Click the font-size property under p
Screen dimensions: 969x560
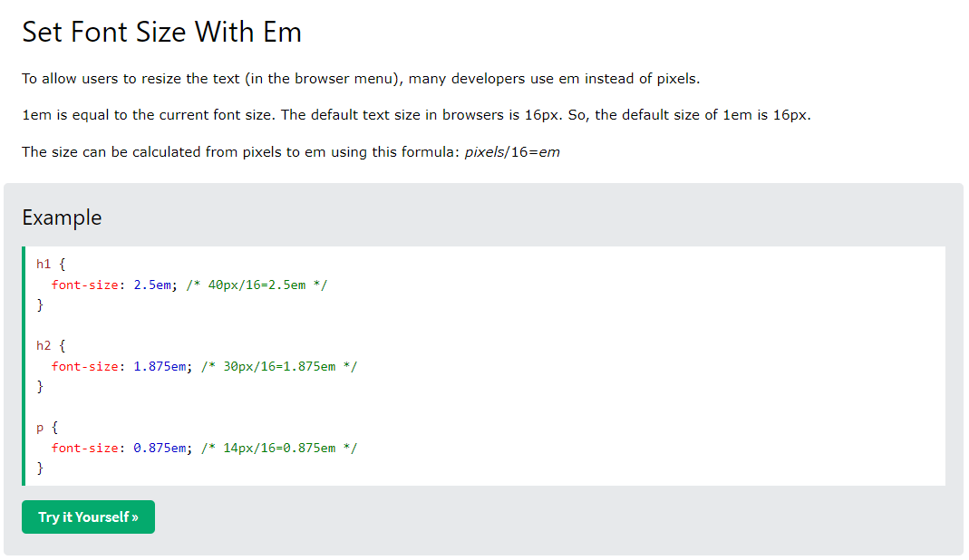point(84,449)
